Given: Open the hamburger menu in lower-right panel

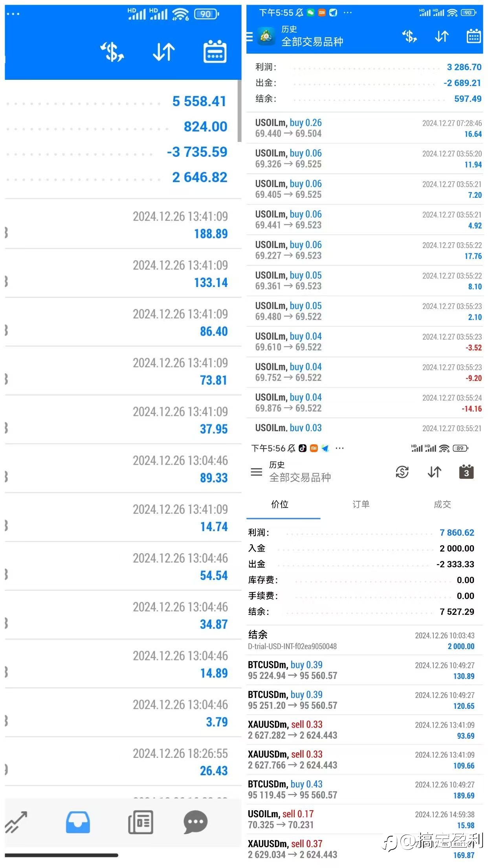Looking at the screenshot, I should pyautogui.click(x=256, y=472).
